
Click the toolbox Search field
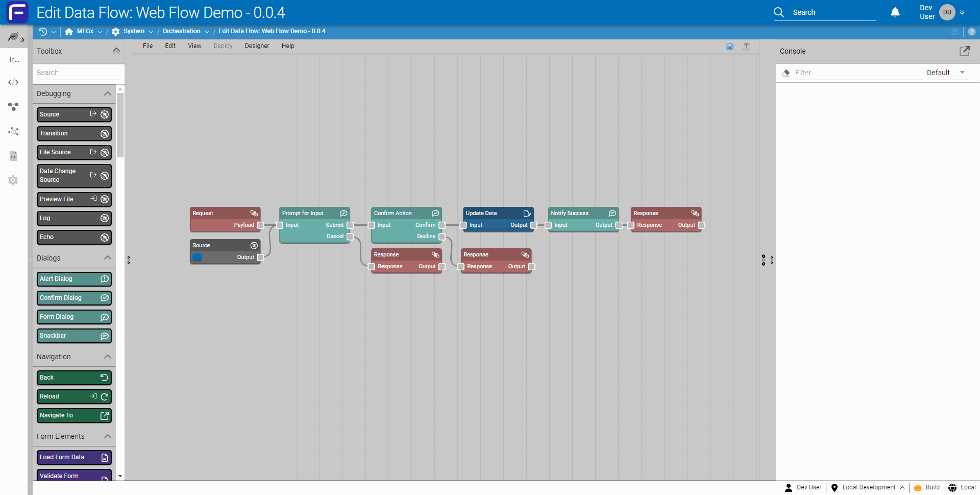79,73
